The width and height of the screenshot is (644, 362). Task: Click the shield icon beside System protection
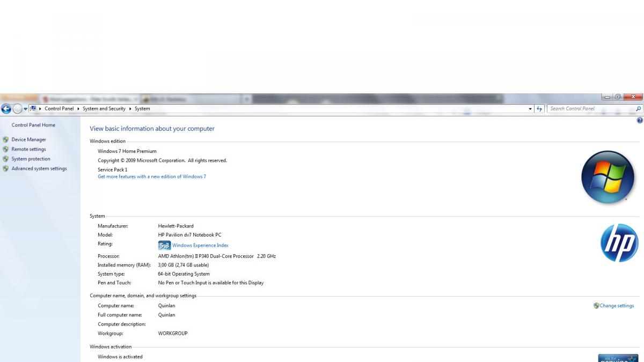pyautogui.click(x=6, y=159)
